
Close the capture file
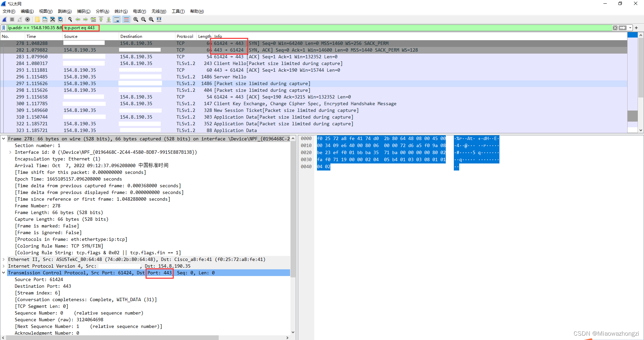[53, 19]
